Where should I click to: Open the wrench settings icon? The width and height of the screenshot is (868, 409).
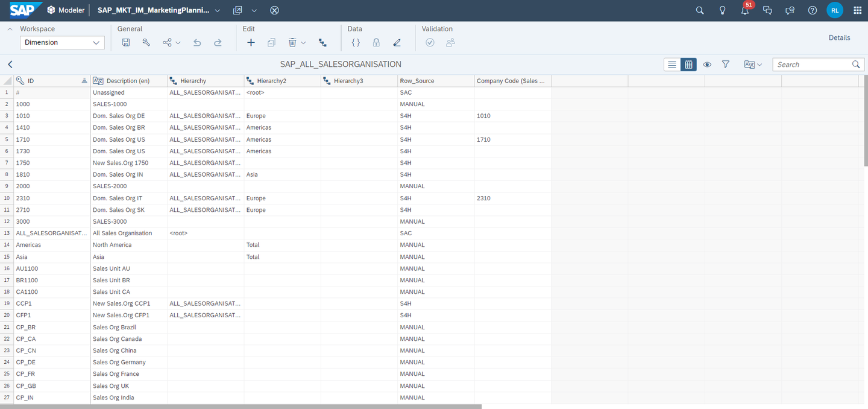pos(146,43)
